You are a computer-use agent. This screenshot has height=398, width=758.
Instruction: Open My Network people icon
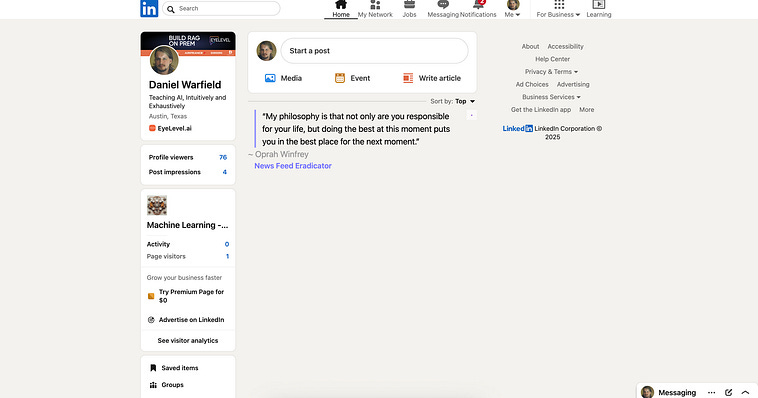point(375,5)
